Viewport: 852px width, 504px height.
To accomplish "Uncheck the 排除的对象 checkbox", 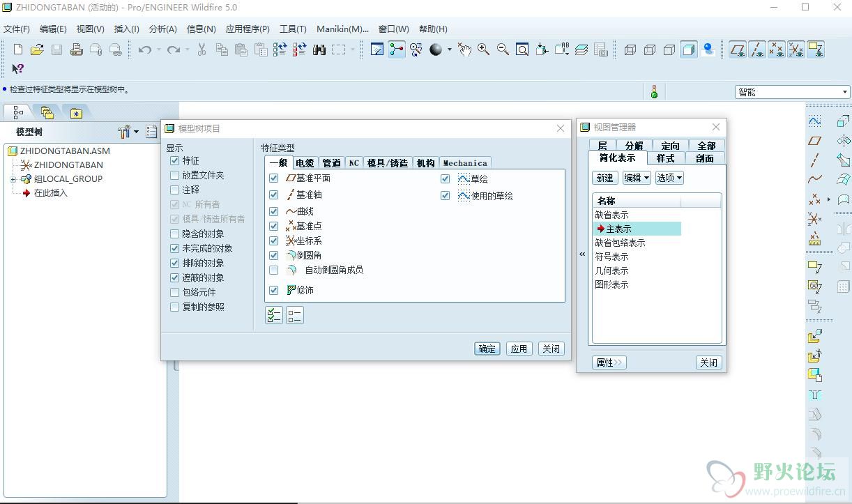I will click(174, 263).
